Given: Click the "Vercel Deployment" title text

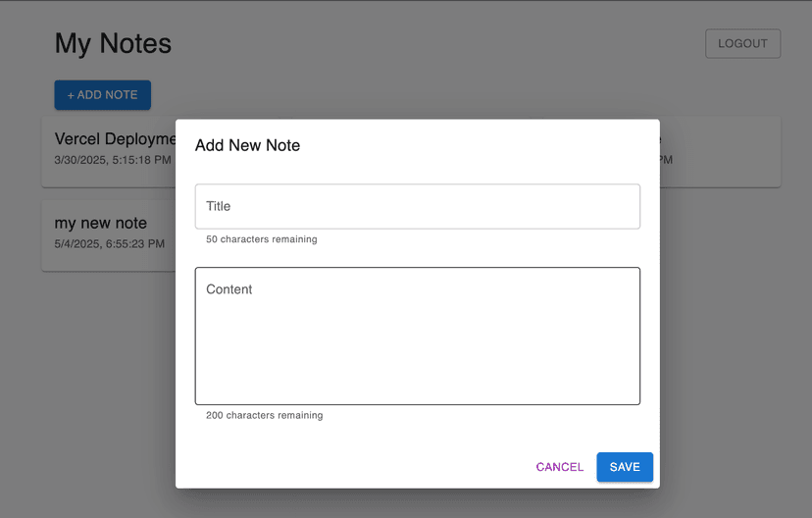Looking at the screenshot, I should [x=115, y=139].
